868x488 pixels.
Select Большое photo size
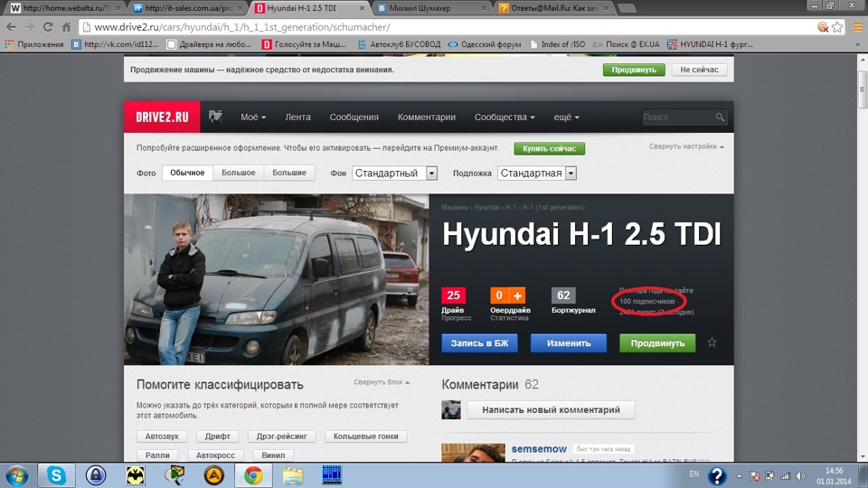coord(238,173)
